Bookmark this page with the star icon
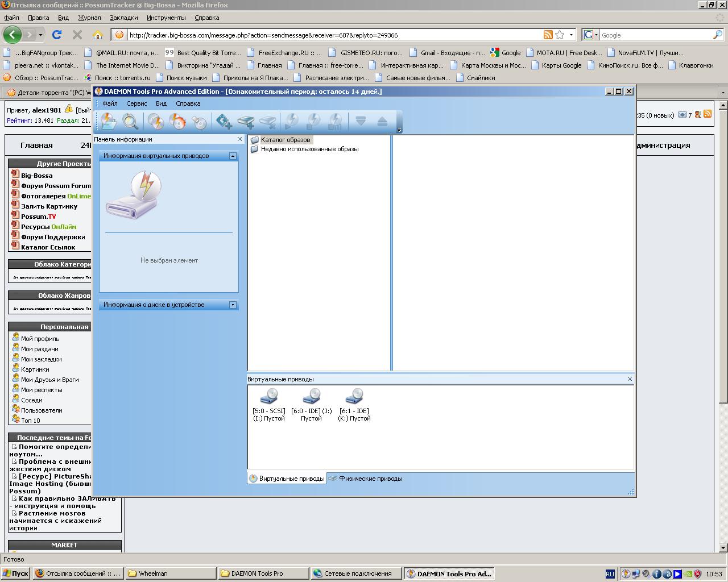Screen dimensions: 728x582 tap(560, 35)
